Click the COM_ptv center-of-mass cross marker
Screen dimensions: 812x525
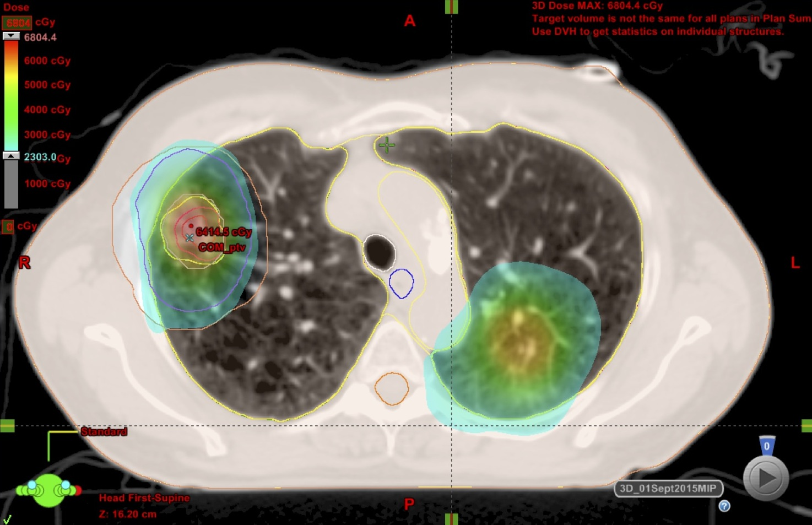click(190, 238)
